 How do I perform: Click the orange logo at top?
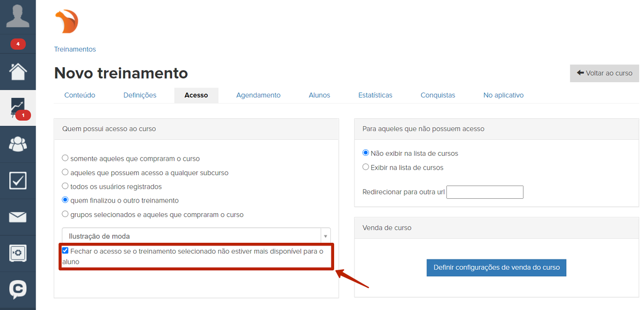[x=67, y=22]
